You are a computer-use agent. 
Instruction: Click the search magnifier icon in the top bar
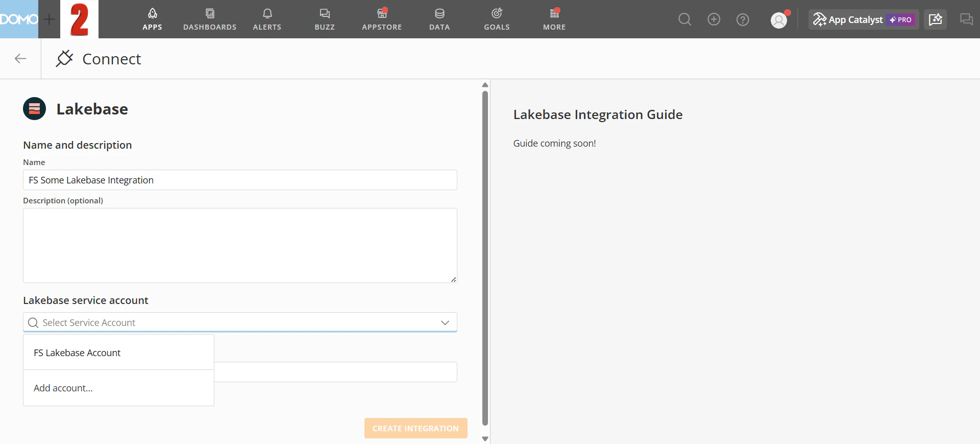(x=684, y=19)
